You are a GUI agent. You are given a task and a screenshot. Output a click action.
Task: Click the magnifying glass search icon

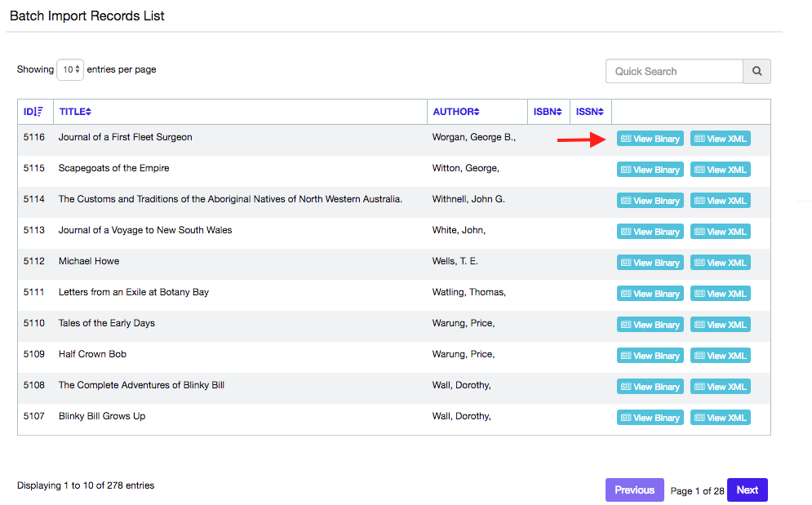click(757, 72)
